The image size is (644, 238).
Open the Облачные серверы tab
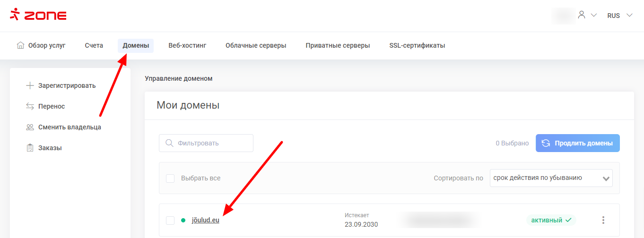tap(256, 45)
